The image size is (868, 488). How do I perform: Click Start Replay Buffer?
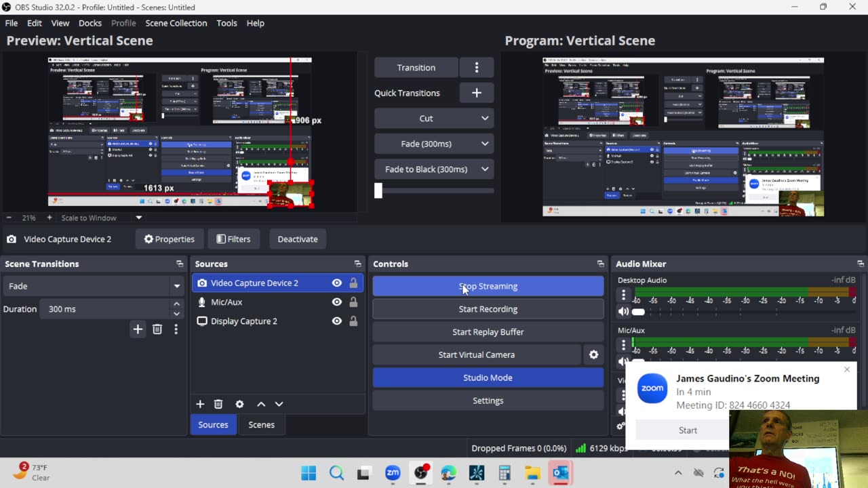[488, 332]
